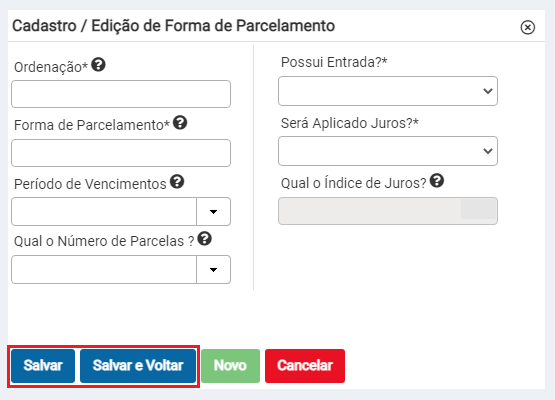Open help icon beside Forma de Parcelamento

pyautogui.click(x=180, y=123)
